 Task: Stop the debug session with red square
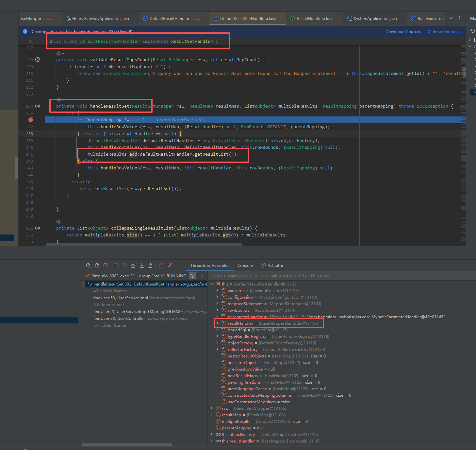(106, 265)
